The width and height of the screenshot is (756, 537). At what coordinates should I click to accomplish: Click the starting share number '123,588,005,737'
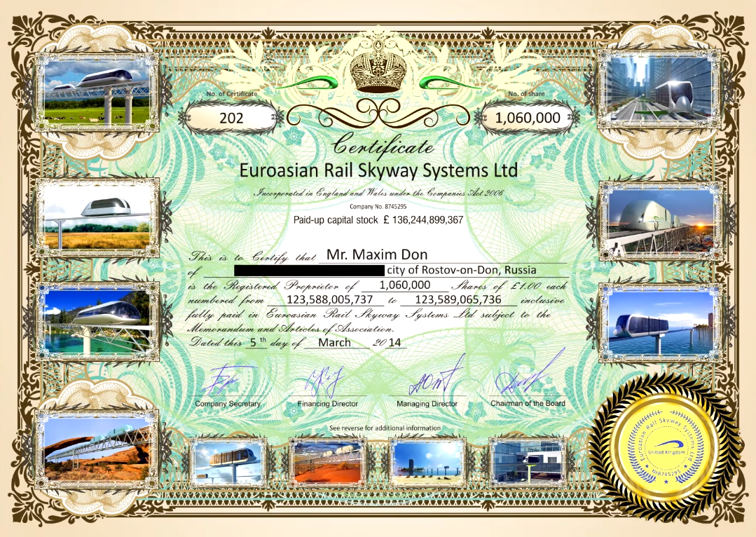[330, 299]
